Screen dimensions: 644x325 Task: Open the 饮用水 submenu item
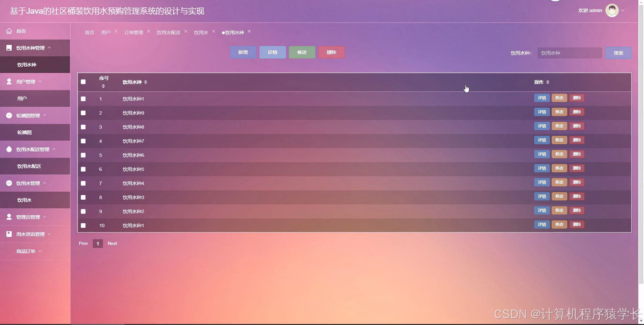(35, 200)
